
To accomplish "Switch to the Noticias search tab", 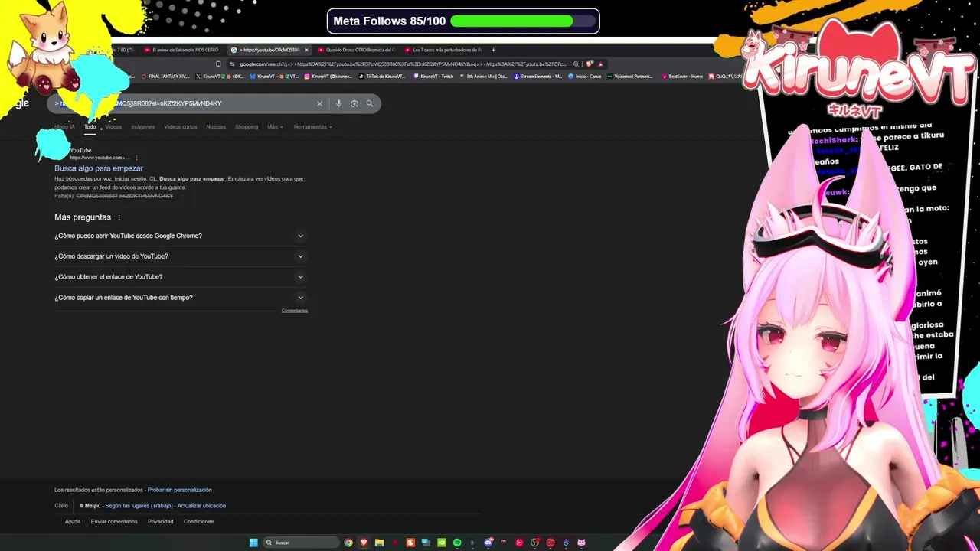I will [216, 127].
